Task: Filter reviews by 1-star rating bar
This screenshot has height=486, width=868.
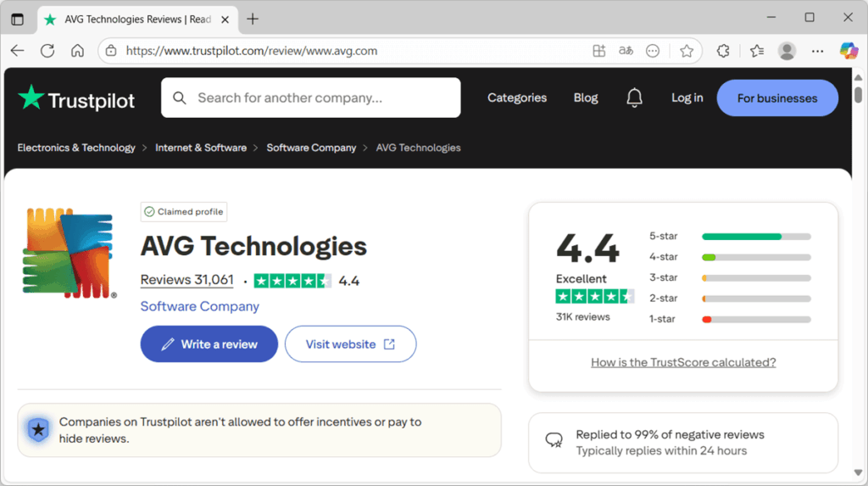Action: [x=755, y=319]
